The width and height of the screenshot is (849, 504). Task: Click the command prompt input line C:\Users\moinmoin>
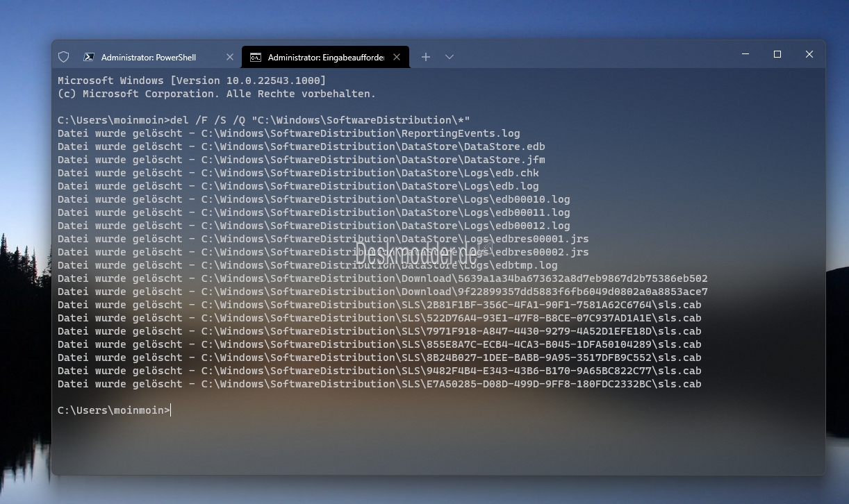[114, 410]
